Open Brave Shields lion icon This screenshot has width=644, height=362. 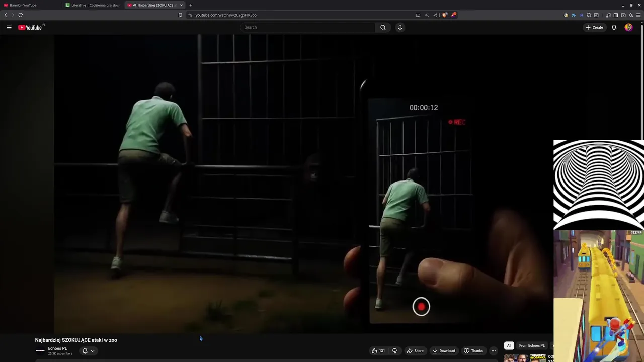pos(444,15)
